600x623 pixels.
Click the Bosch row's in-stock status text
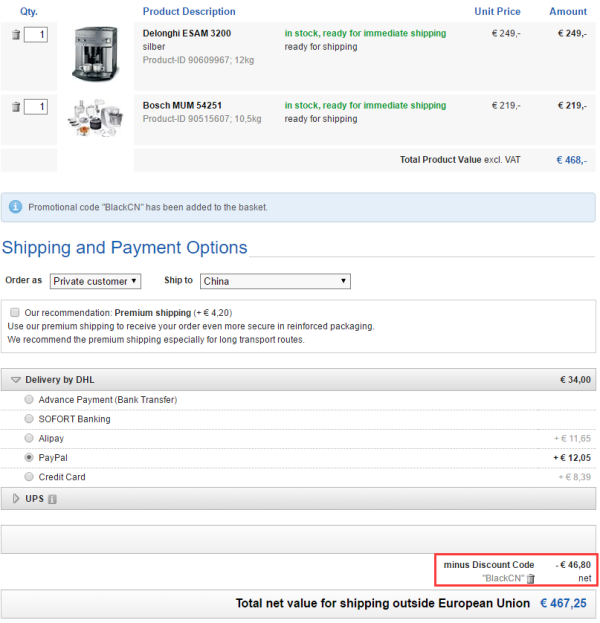click(x=365, y=105)
